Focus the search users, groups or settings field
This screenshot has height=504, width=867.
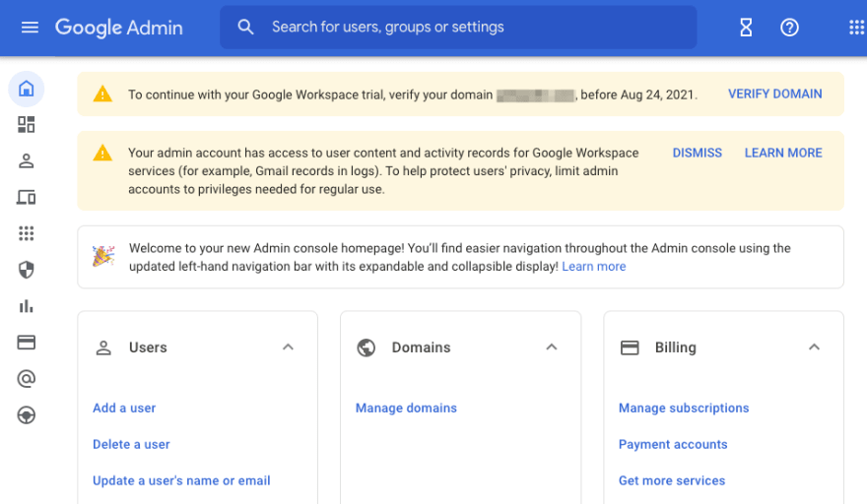(458, 28)
